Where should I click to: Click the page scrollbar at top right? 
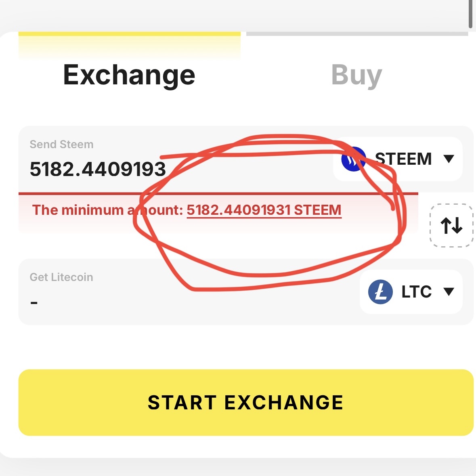[470, 14]
